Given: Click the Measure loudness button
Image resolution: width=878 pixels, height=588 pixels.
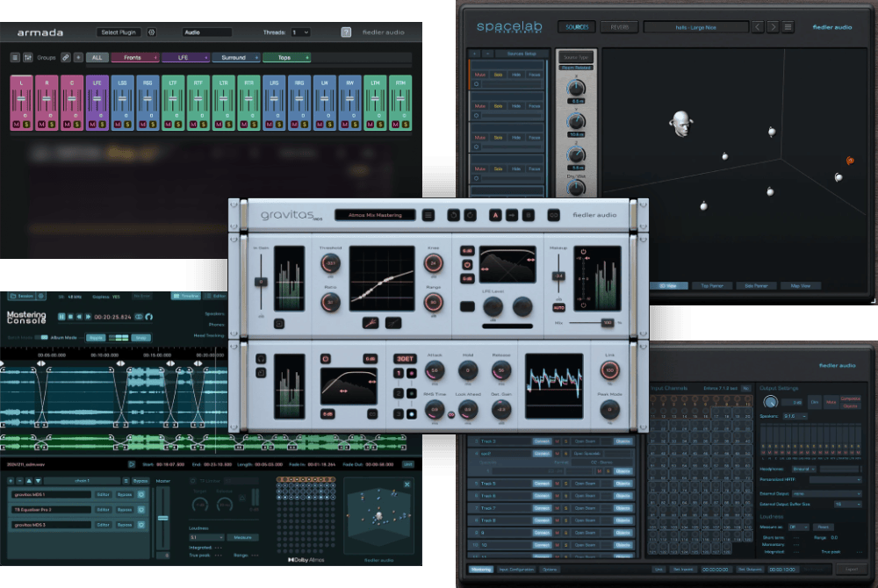Looking at the screenshot, I should [242, 537].
